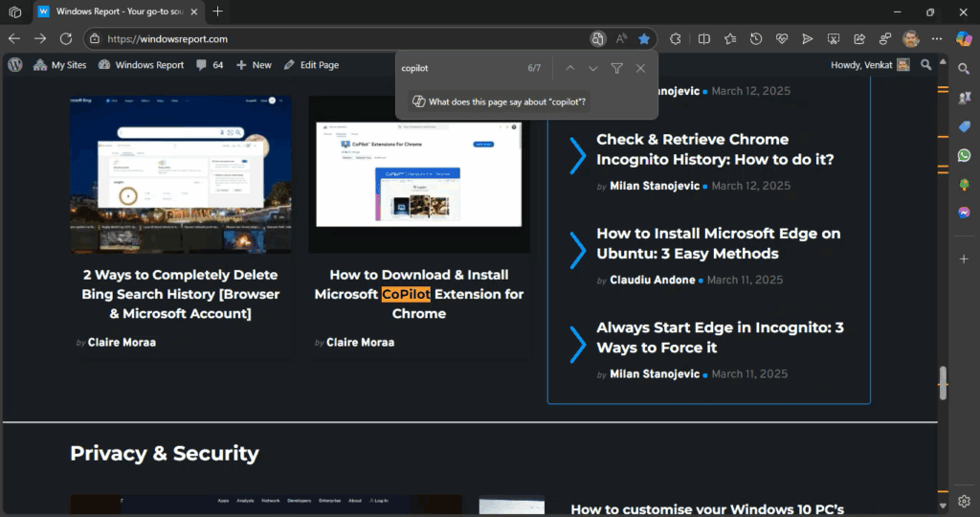View Claire Moraa under Bing history article

122,342
